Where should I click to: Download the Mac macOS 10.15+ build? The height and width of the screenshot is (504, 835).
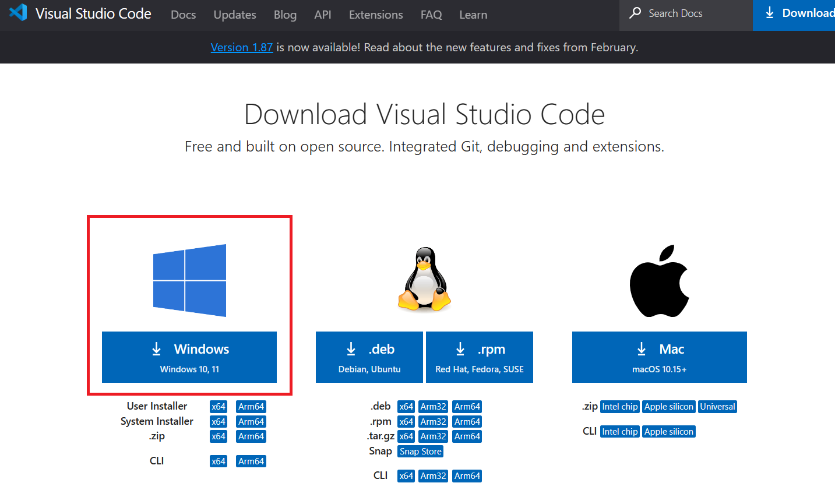[660, 357]
